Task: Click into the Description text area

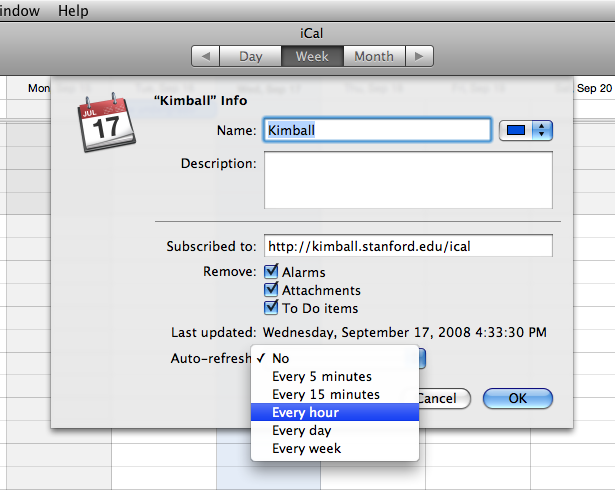Action: coord(408,180)
